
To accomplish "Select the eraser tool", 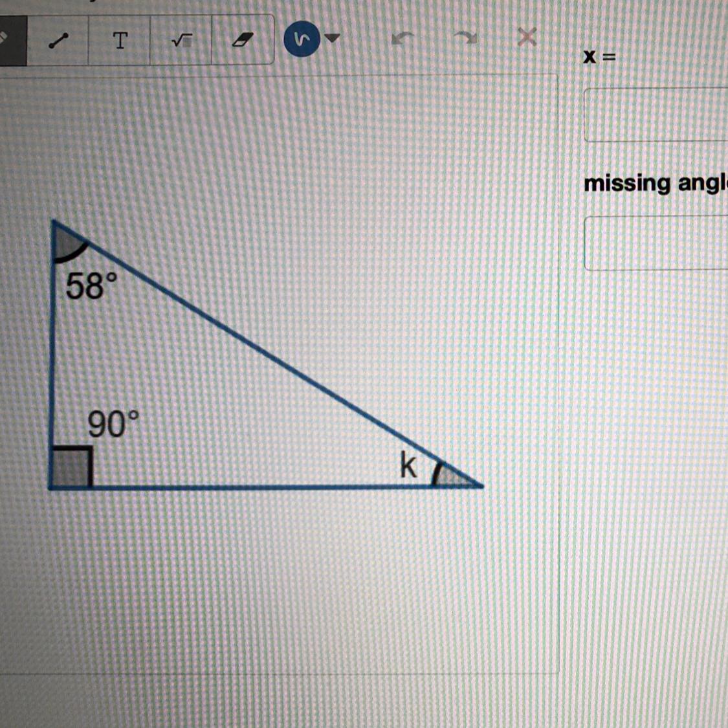I will 243,41.
